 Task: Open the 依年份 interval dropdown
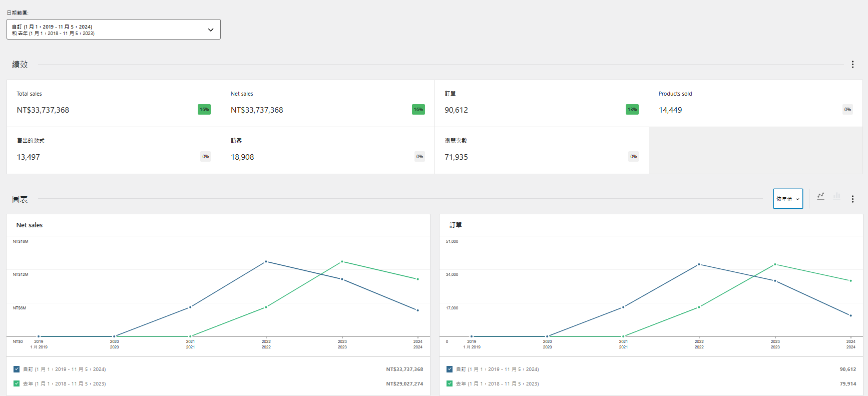[787, 199]
